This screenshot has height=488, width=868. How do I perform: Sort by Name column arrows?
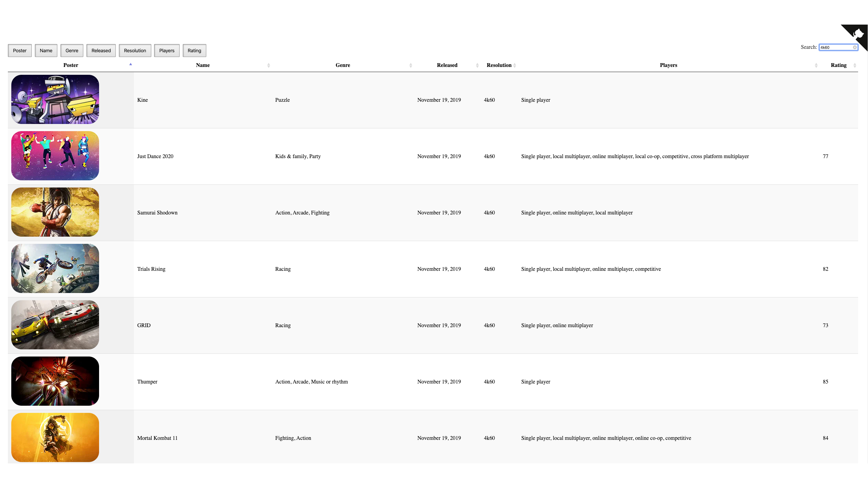tap(268, 65)
